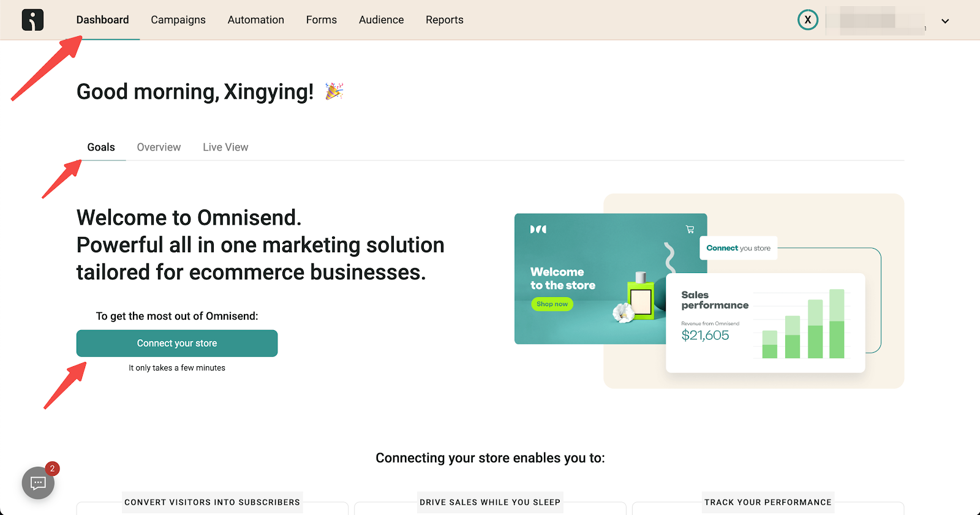The image size is (980, 515).
Task: Switch to the Live View tab
Action: pos(225,147)
